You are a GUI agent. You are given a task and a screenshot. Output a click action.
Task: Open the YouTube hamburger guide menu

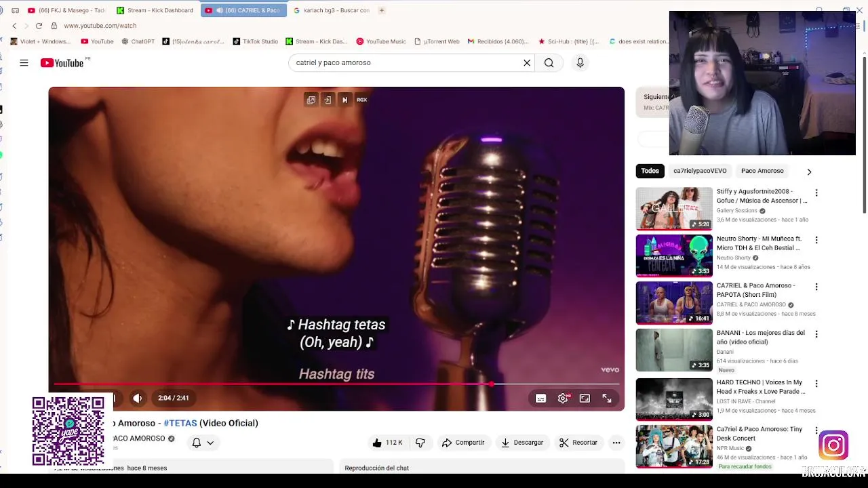24,63
